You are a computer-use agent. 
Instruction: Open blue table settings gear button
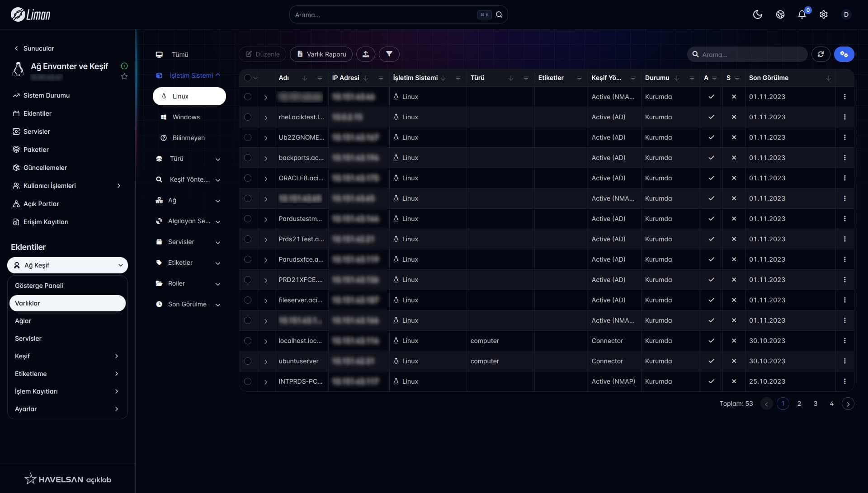(844, 54)
